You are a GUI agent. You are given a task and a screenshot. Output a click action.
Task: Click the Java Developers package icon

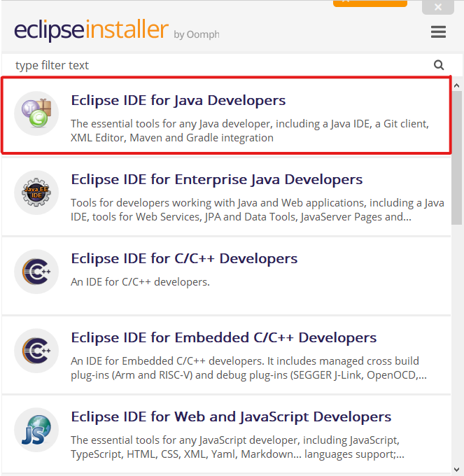click(x=36, y=113)
